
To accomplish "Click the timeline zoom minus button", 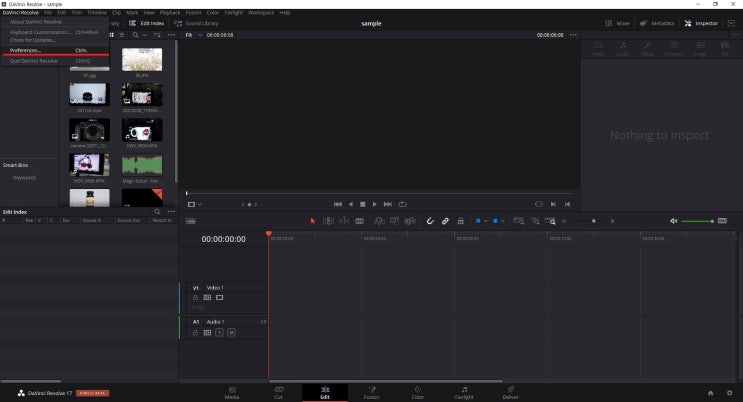I will [x=564, y=221].
